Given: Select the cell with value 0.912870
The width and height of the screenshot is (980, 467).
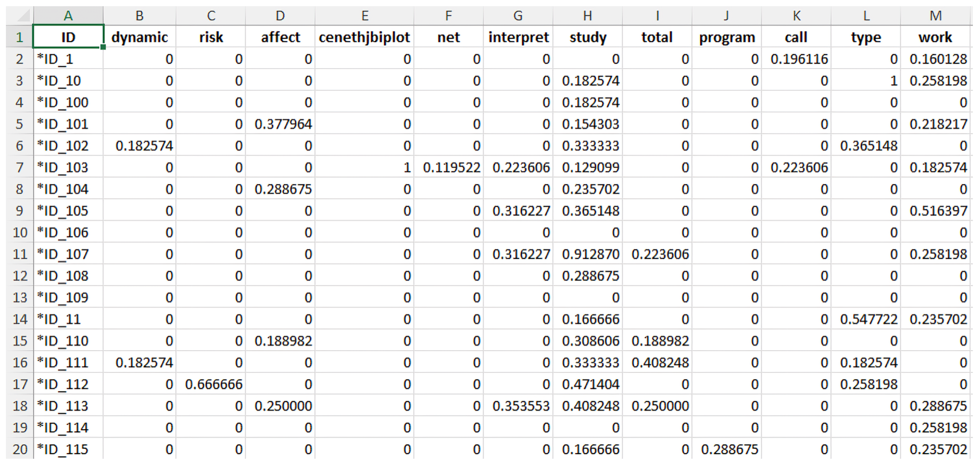Looking at the screenshot, I should click(x=588, y=254).
